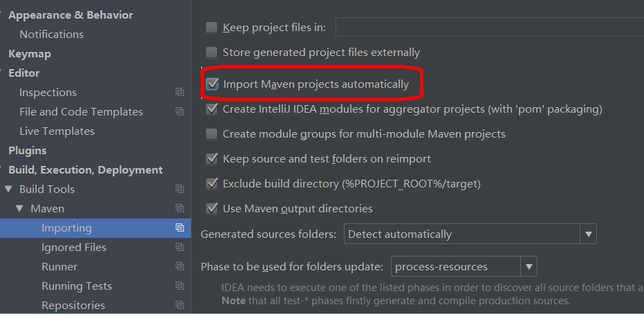Click 'Generated sources folders:' label
This screenshot has height=316, width=644.
[x=268, y=234]
